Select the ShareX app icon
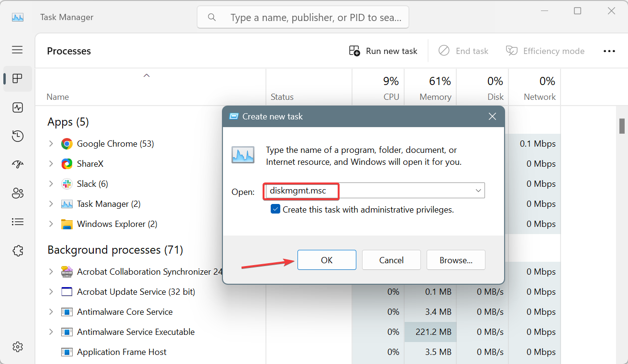Screen dimensions: 628x364 click(67, 164)
